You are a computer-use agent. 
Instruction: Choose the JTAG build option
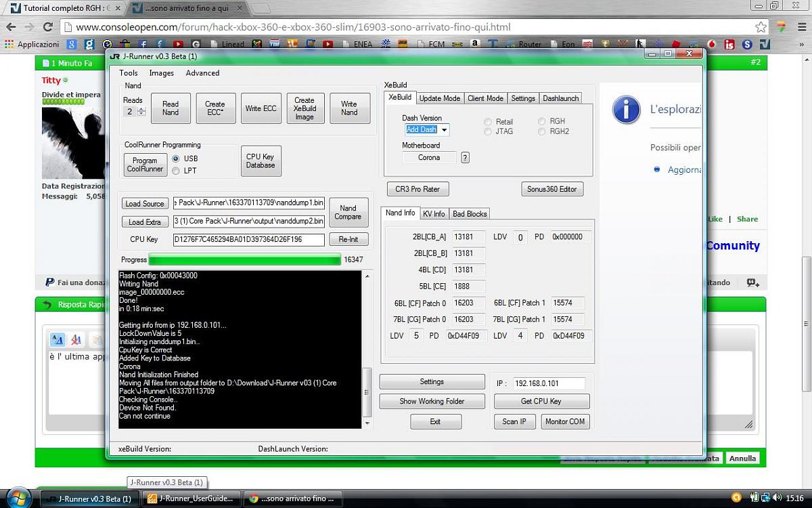click(488, 131)
